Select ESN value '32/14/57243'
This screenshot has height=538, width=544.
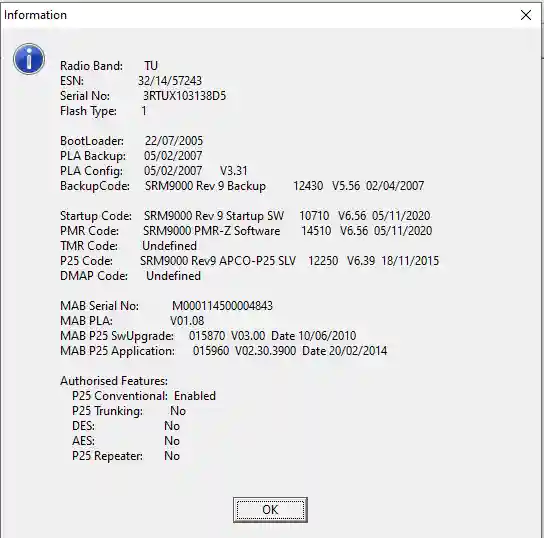pos(170,81)
